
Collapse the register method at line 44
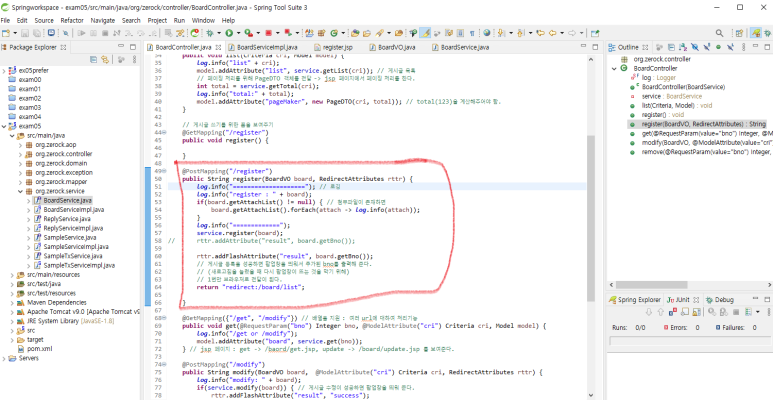tap(165, 133)
